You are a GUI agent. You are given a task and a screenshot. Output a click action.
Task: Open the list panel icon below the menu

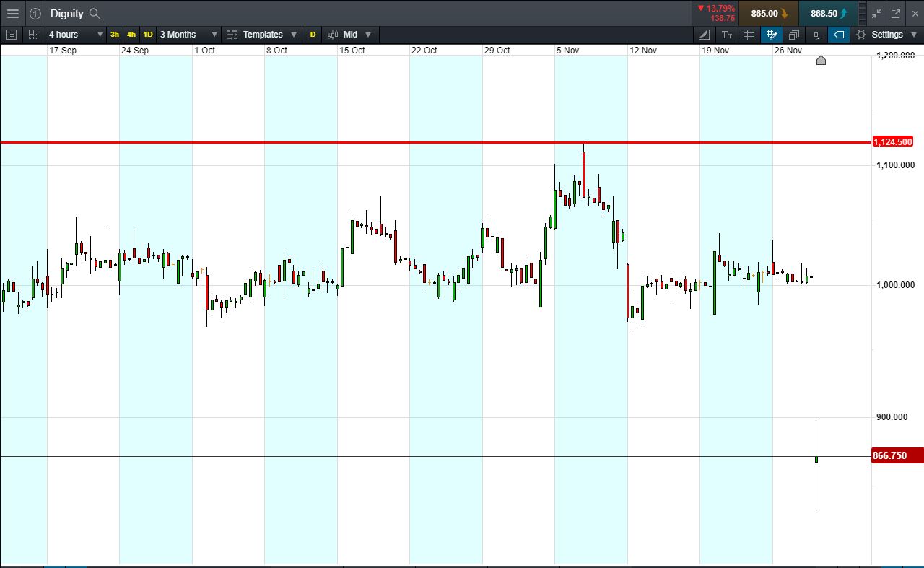click(12, 35)
